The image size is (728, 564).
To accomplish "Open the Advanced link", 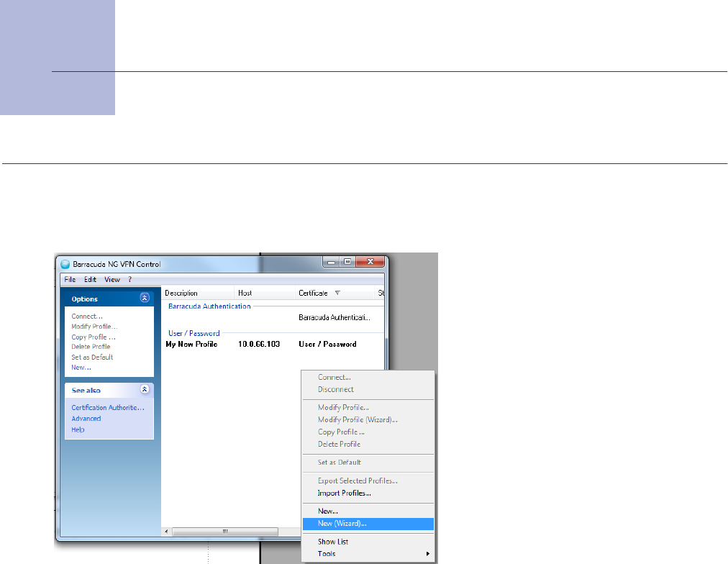I will (x=86, y=419).
